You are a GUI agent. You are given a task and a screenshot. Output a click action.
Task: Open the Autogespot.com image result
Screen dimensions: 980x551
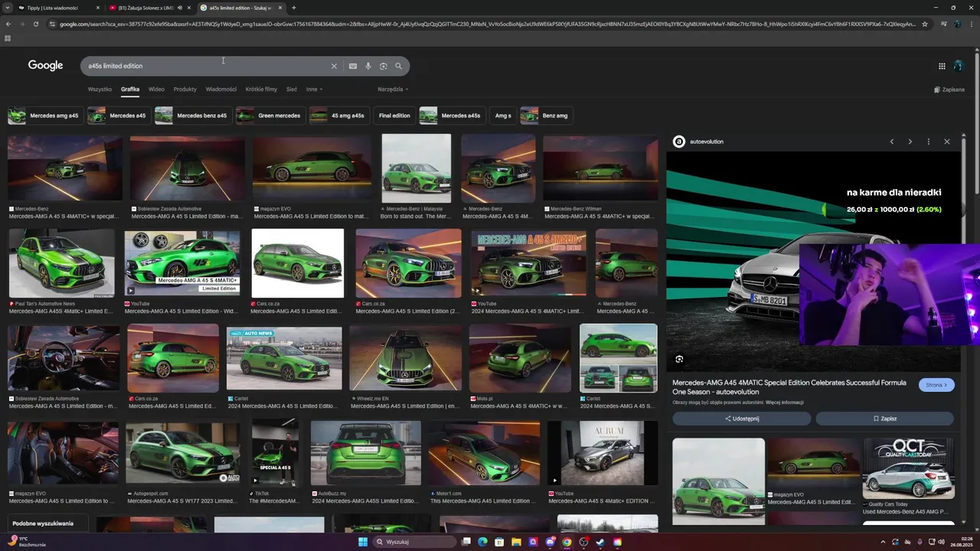[x=183, y=453]
